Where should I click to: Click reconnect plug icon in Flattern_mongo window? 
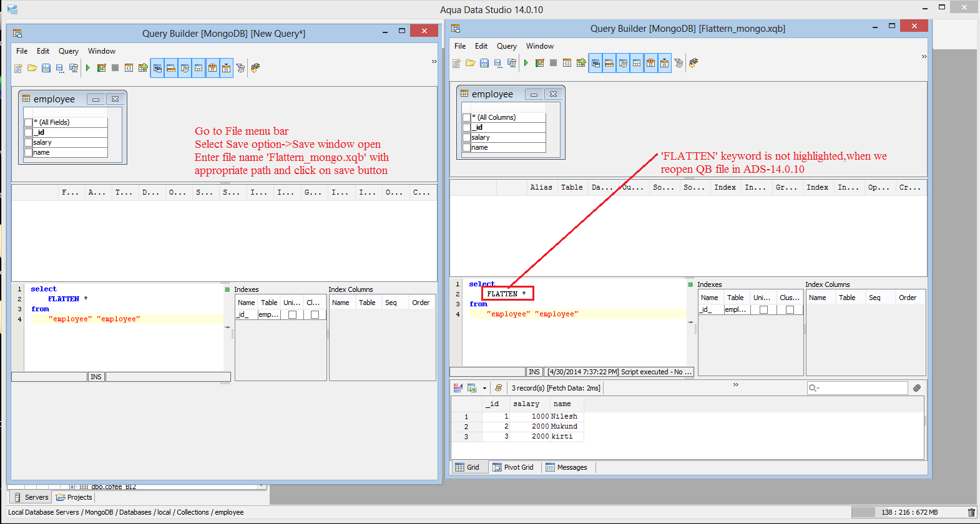(693, 63)
